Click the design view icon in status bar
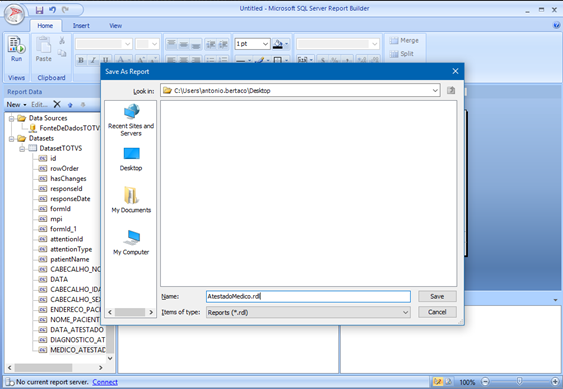 [438, 381]
